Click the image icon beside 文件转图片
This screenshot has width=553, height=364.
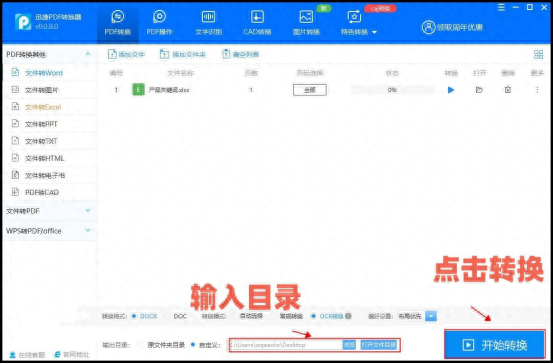(15, 90)
